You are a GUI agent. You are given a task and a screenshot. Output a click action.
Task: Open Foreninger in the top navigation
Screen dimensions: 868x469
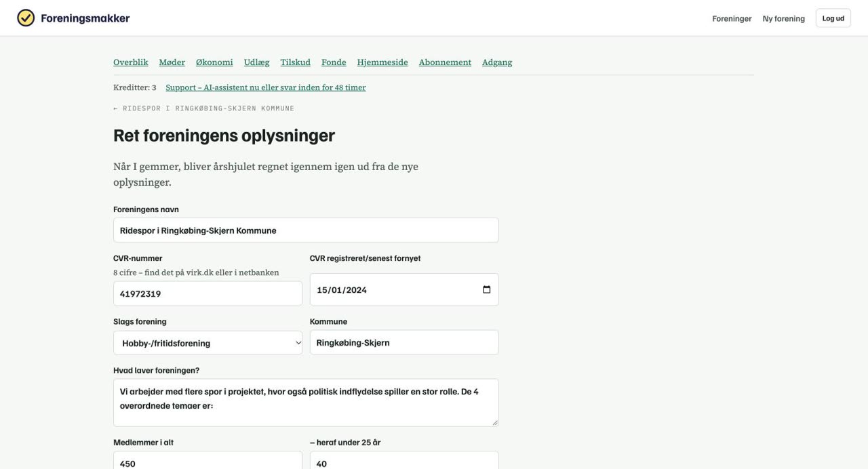click(732, 18)
